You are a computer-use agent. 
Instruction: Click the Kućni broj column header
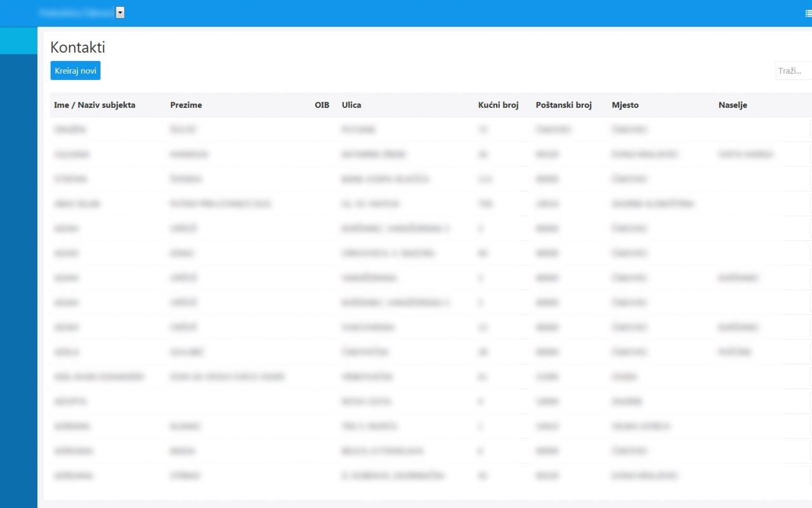click(x=498, y=105)
